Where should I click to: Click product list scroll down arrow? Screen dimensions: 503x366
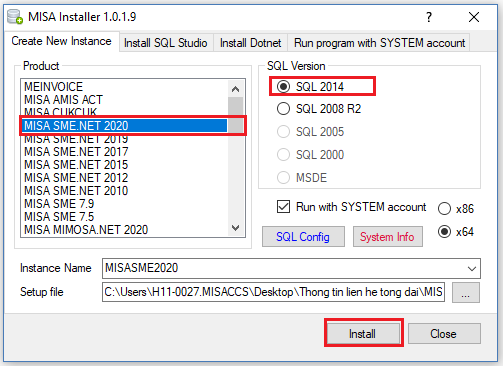235,228
